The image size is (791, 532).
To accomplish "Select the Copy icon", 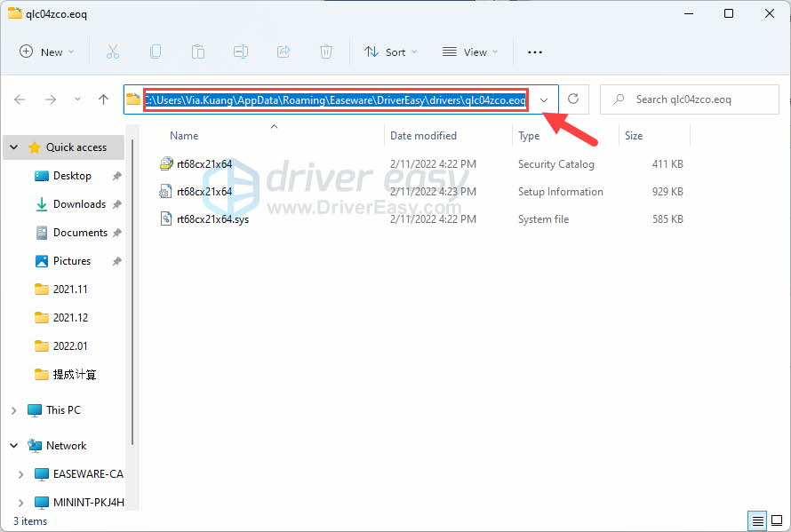I will 156,52.
